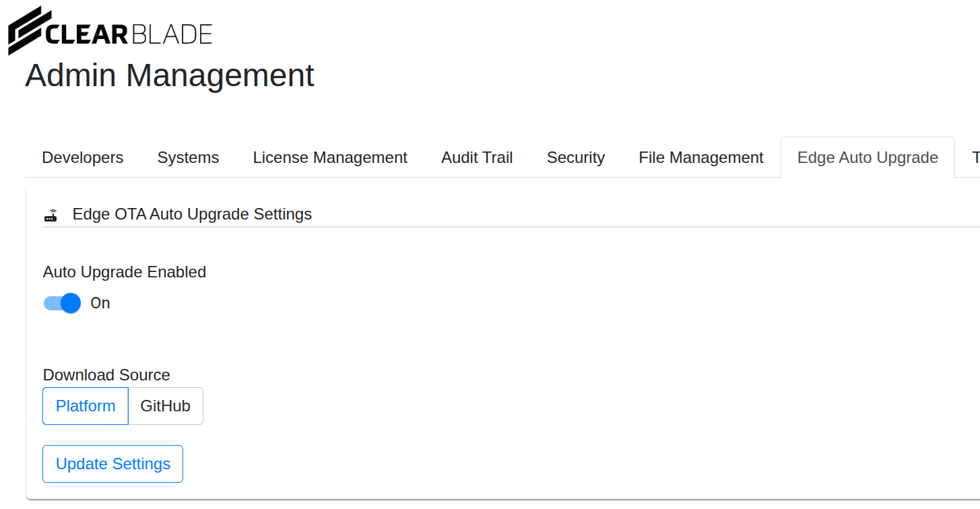Click the Edge OTA Auto Upgrade Settings title
This screenshot has height=509, width=980.
192,214
